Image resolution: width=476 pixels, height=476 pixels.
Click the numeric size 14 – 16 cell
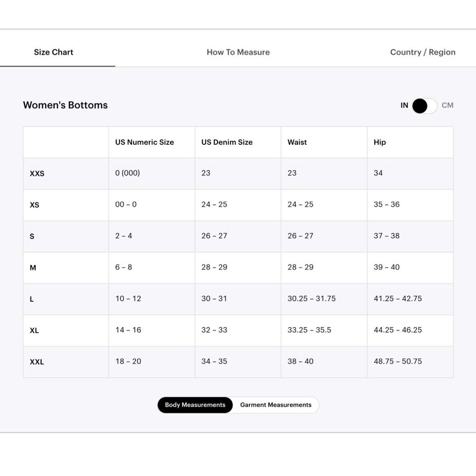[x=128, y=330]
